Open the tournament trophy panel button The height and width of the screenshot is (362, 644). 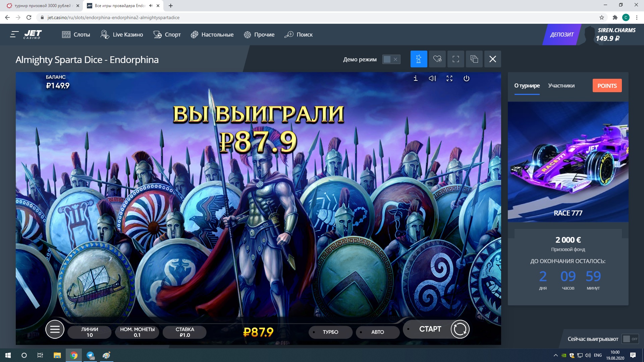(x=419, y=59)
